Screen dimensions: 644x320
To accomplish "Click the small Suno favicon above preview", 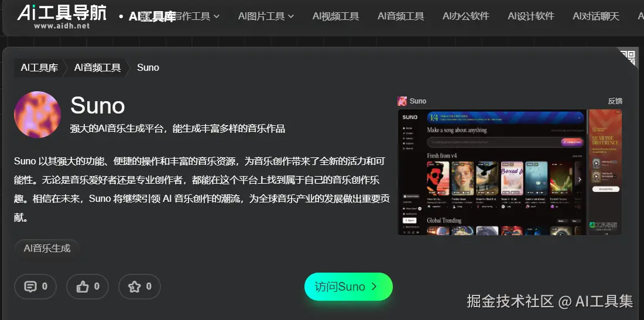I will (x=402, y=101).
